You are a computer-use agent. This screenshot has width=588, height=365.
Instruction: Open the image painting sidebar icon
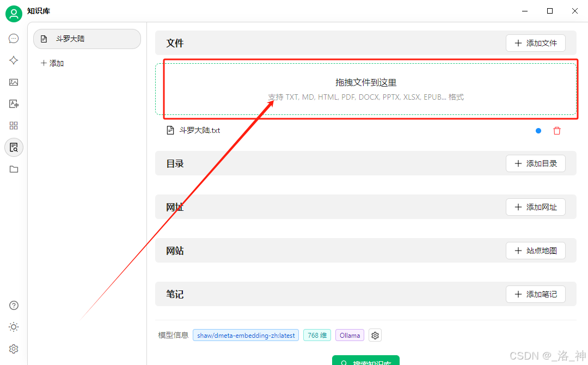pos(14,82)
